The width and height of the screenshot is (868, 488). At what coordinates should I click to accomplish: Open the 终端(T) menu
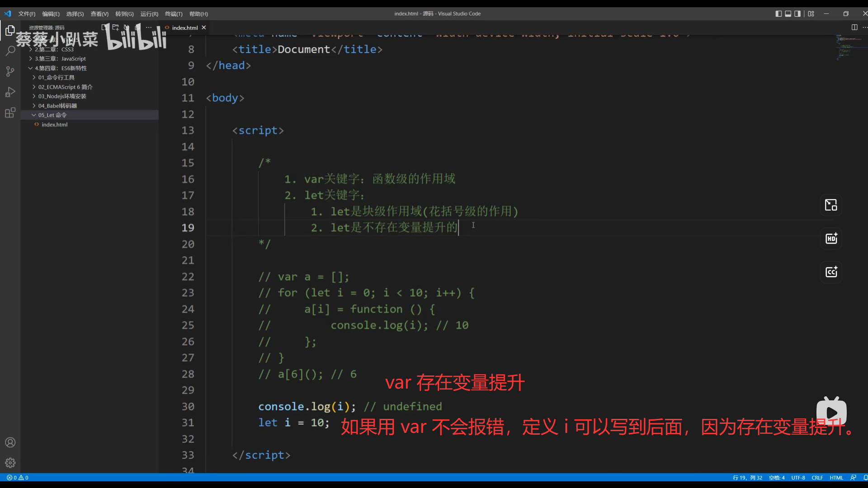point(174,14)
